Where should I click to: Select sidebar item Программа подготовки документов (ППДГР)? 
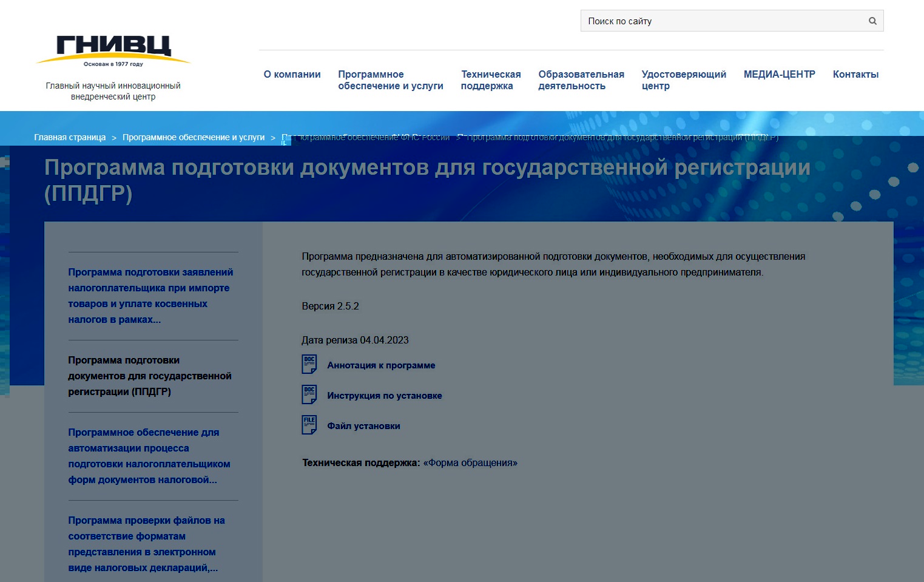[x=150, y=376]
